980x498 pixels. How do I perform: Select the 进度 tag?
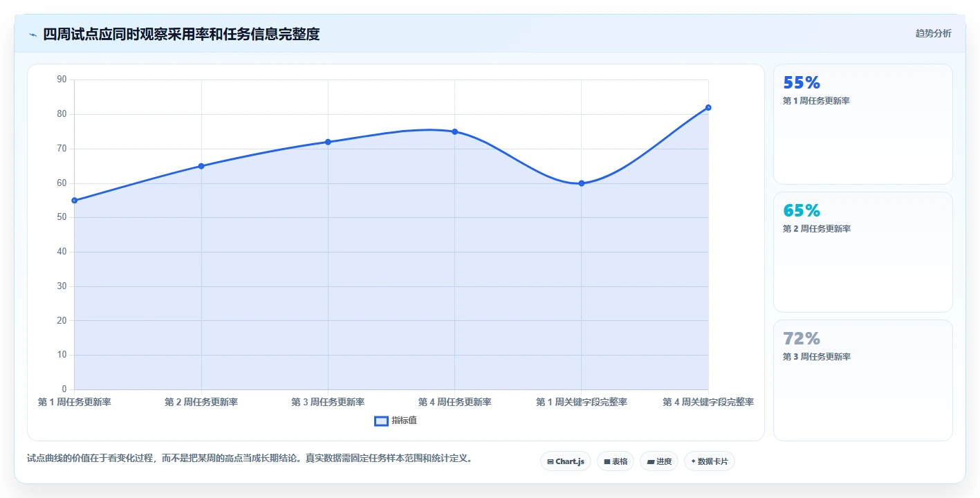(x=659, y=461)
